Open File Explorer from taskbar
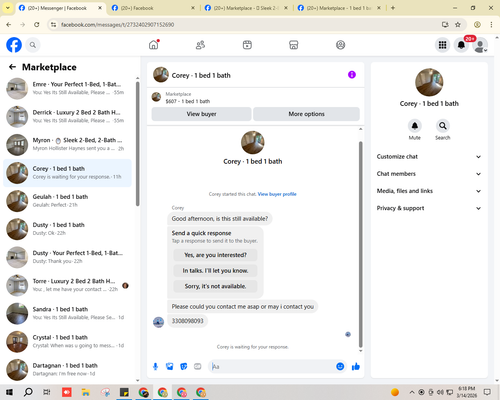 click(x=86, y=392)
